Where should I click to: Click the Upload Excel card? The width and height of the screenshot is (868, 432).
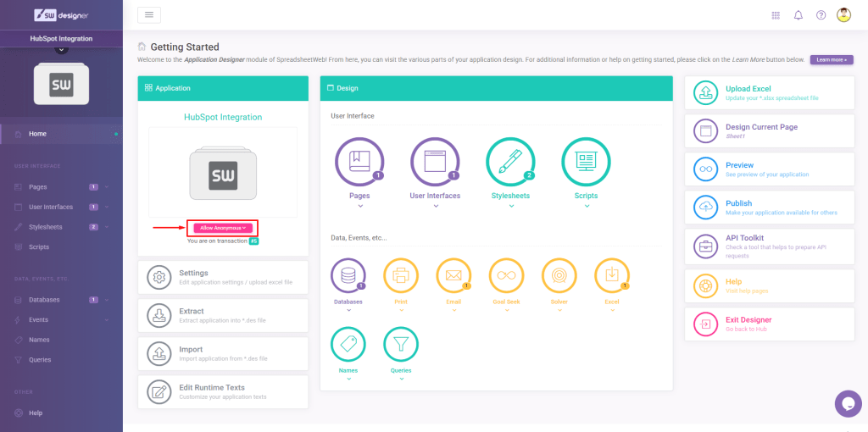point(769,92)
